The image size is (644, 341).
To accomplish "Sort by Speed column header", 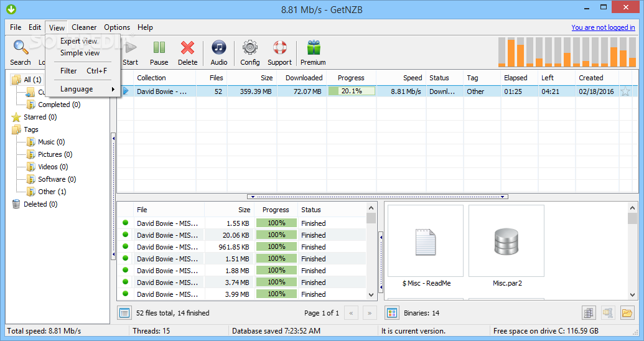I will point(401,78).
